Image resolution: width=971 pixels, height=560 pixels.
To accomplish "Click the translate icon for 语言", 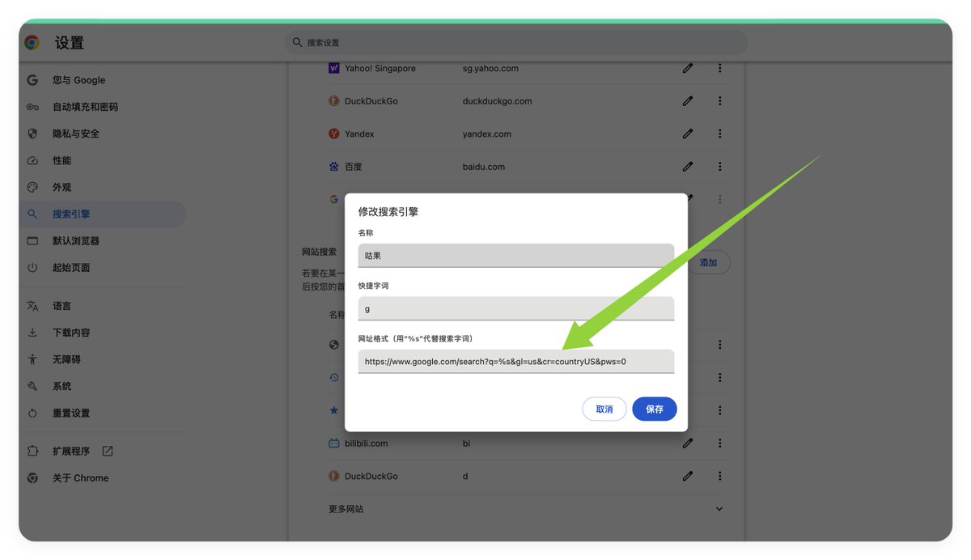I will [32, 306].
